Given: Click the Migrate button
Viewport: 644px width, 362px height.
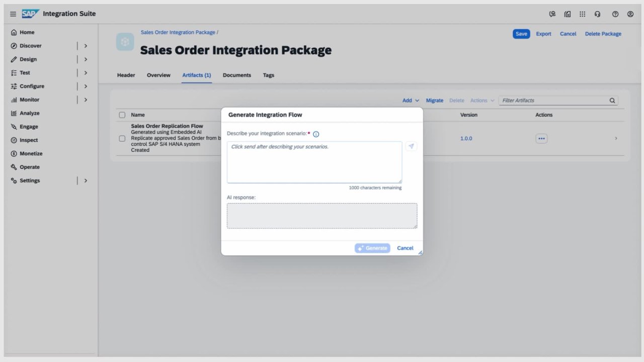Looking at the screenshot, I should 435,101.
